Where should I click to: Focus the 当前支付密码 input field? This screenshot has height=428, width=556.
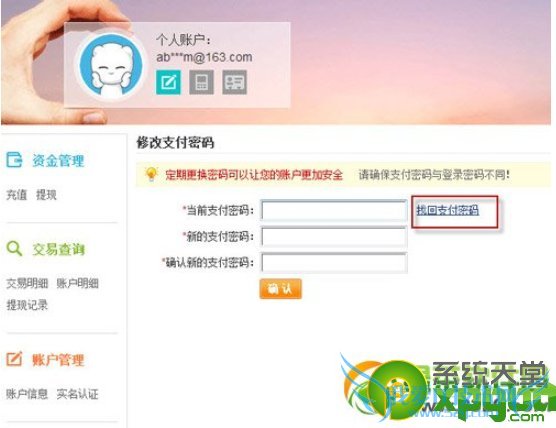334,211
